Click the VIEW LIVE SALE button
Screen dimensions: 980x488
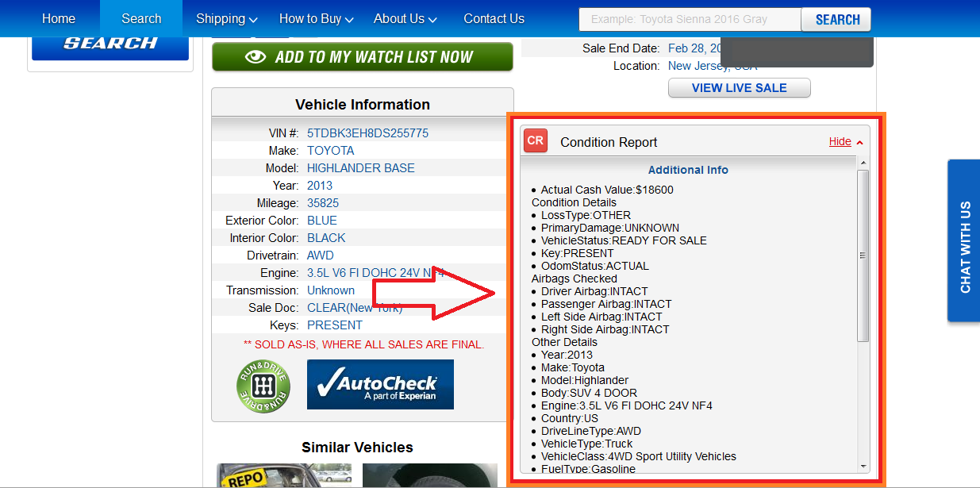(740, 88)
